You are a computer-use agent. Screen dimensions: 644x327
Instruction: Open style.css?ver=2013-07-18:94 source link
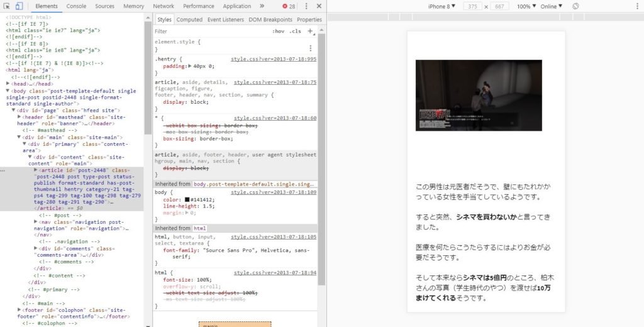coord(275,273)
